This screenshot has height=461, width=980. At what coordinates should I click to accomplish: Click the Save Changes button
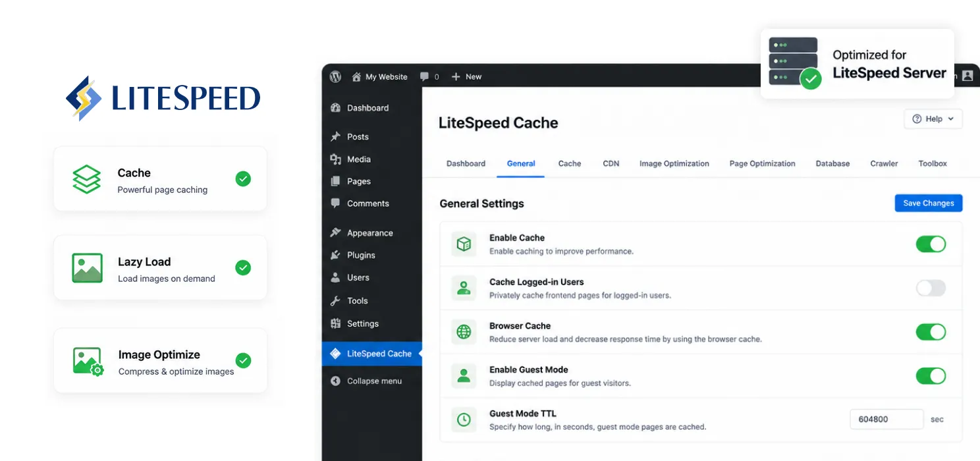click(929, 203)
